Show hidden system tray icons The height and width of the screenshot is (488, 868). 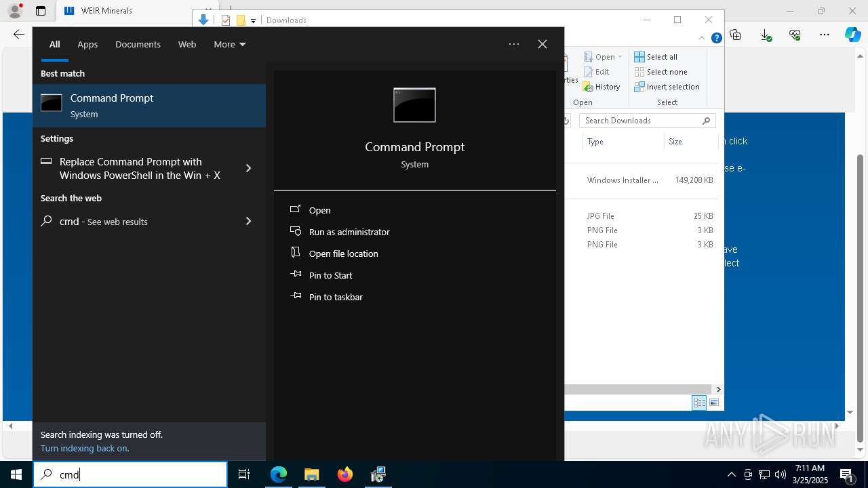731,474
